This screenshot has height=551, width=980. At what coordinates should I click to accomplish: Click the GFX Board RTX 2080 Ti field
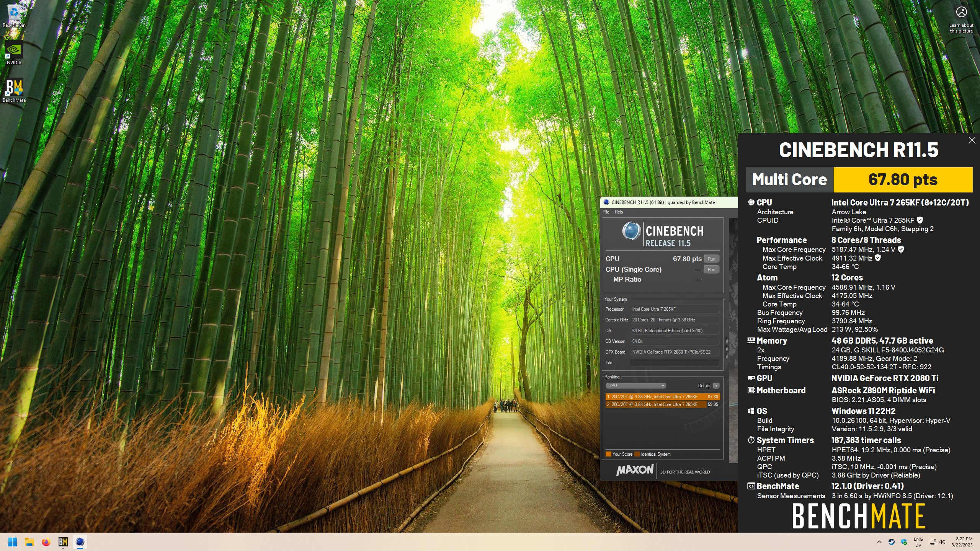click(675, 352)
